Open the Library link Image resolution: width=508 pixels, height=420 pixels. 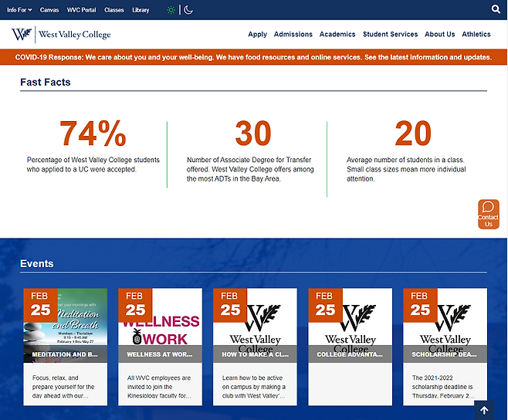click(x=141, y=10)
